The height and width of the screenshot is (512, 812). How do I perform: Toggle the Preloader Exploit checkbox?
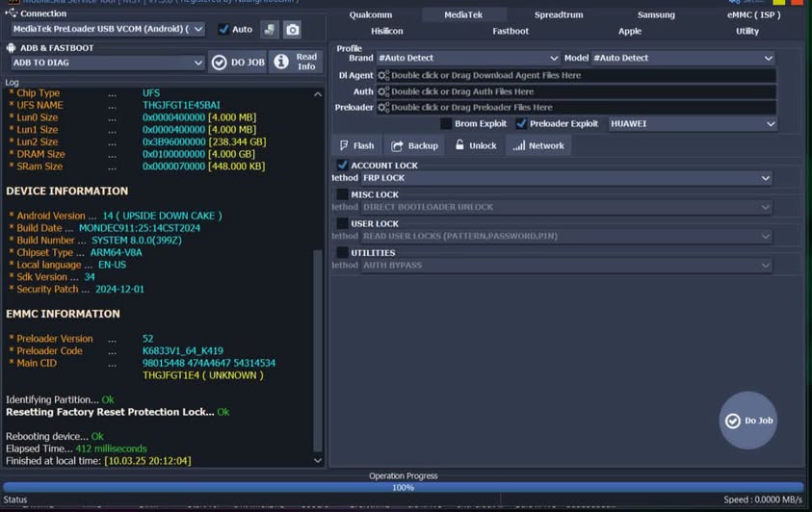click(521, 123)
